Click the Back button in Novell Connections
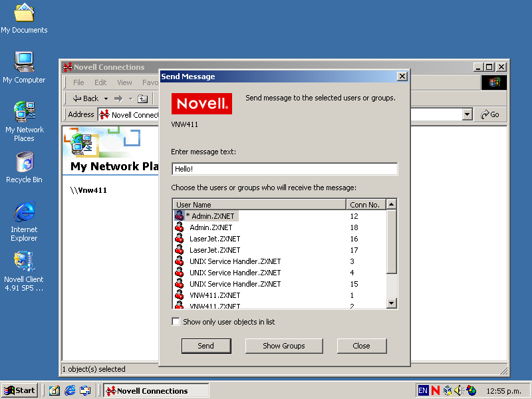This screenshot has height=399, width=532. click(x=86, y=98)
